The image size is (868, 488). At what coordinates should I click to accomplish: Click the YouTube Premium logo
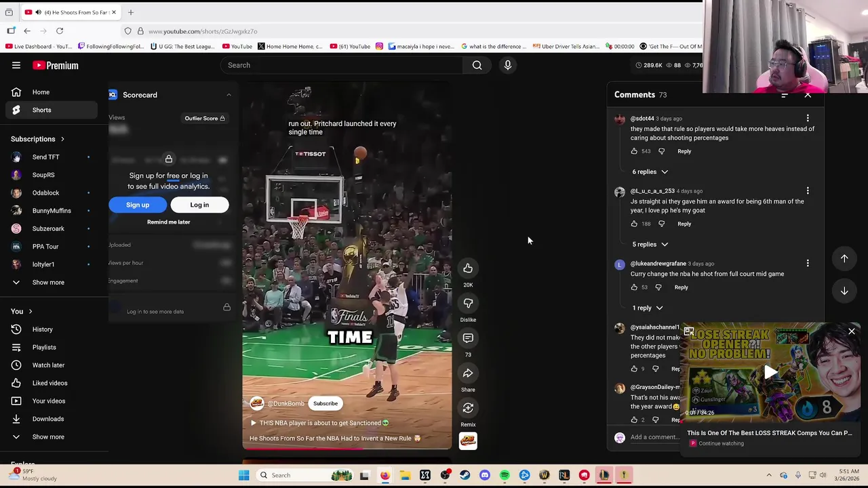click(x=56, y=65)
